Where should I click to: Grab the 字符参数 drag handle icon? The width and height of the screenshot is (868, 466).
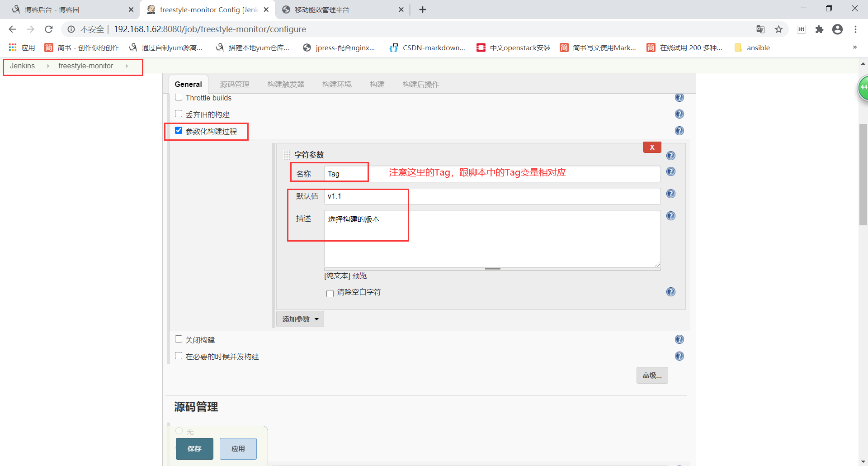tap(287, 155)
